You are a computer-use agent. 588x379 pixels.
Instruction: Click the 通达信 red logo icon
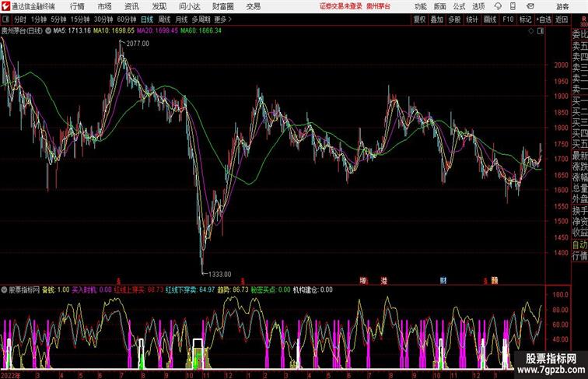click(5, 6)
